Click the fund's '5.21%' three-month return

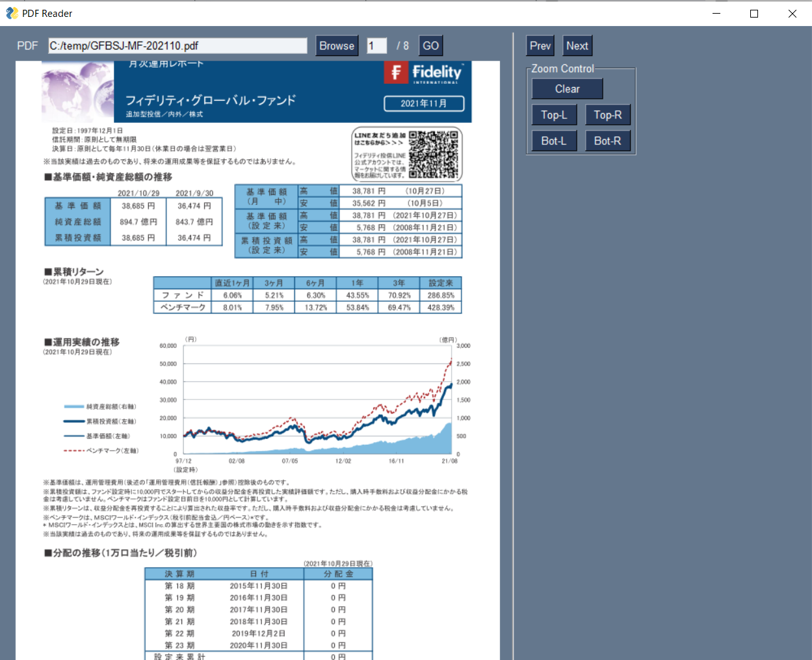[274, 295]
